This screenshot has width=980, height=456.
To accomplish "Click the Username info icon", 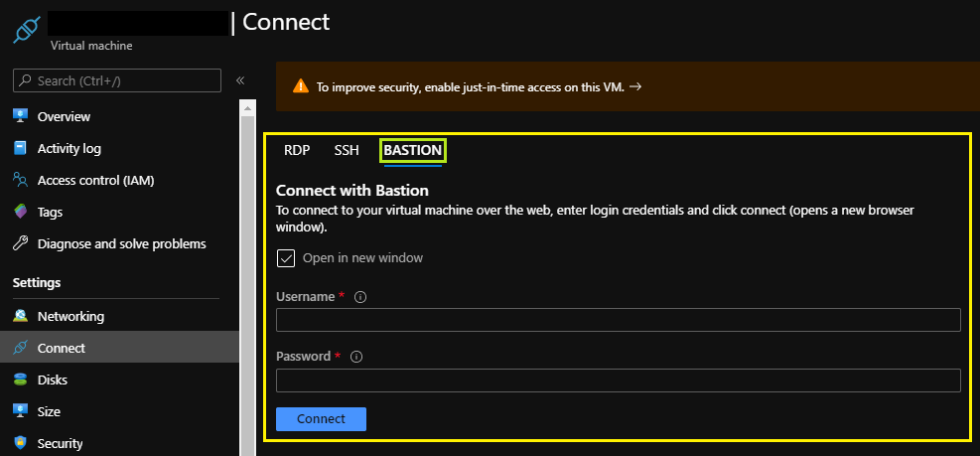I will click(360, 297).
